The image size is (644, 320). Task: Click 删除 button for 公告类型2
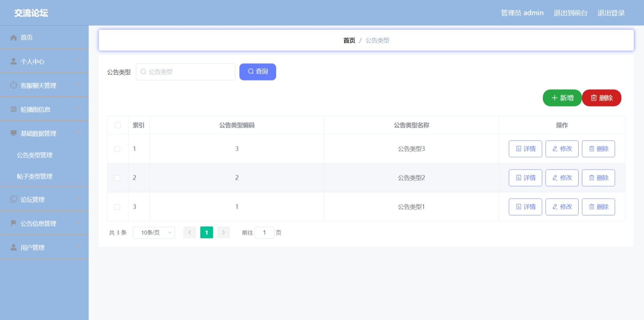click(598, 178)
